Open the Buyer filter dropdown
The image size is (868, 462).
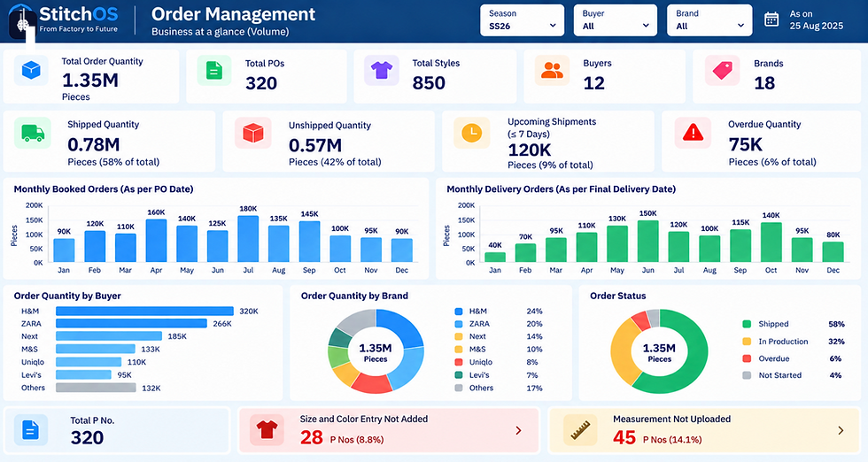616,20
